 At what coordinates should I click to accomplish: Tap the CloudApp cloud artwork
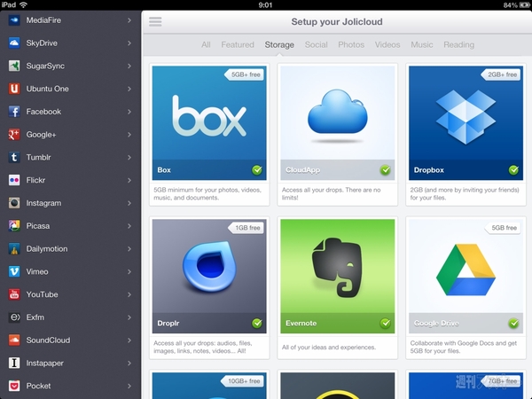pyautogui.click(x=337, y=112)
